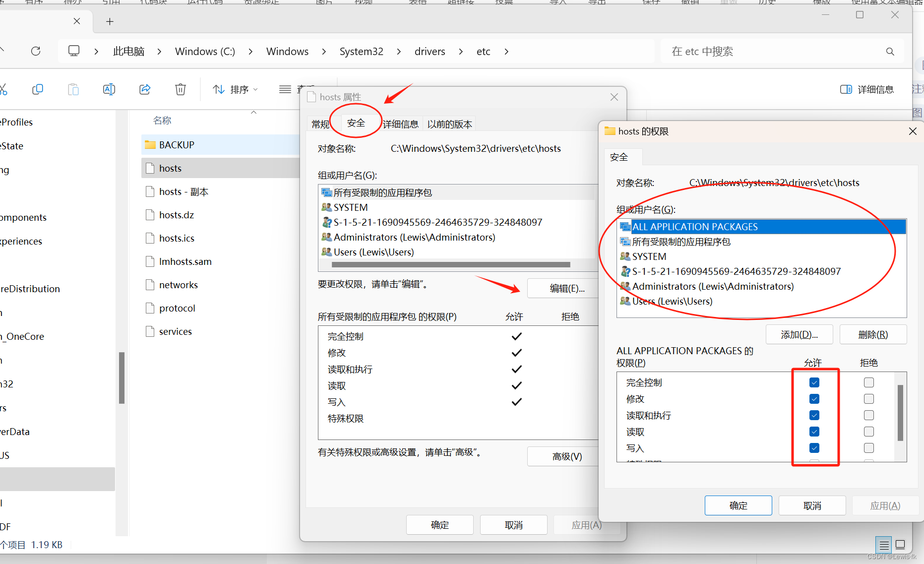Expand chevron after Windows (C:) breadcrumb
924x564 pixels.
coord(250,52)
